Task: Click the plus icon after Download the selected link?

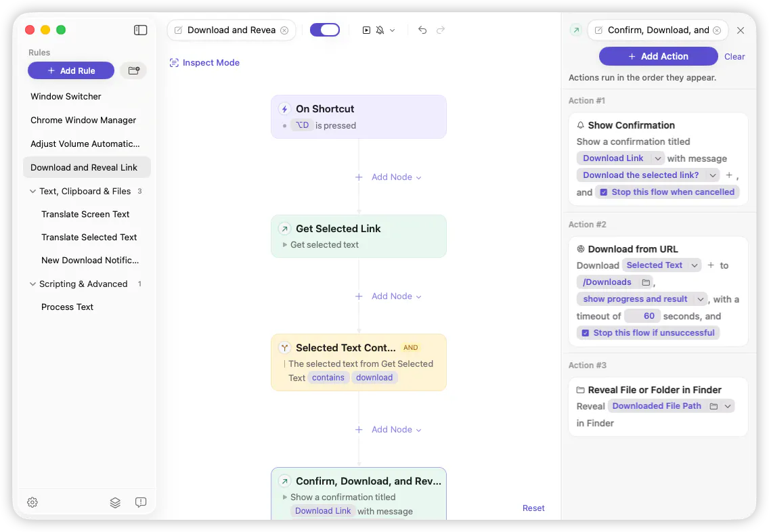Action: [729, 175]
